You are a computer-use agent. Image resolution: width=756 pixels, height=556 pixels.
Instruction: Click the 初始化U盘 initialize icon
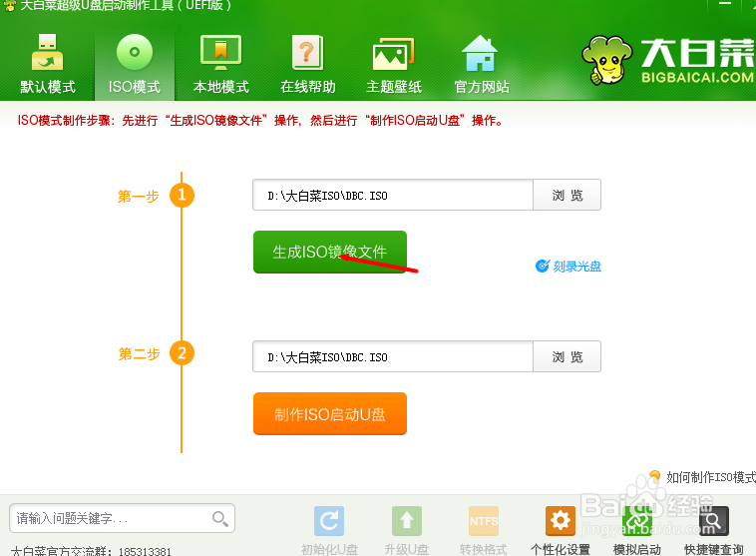(329, 521)
